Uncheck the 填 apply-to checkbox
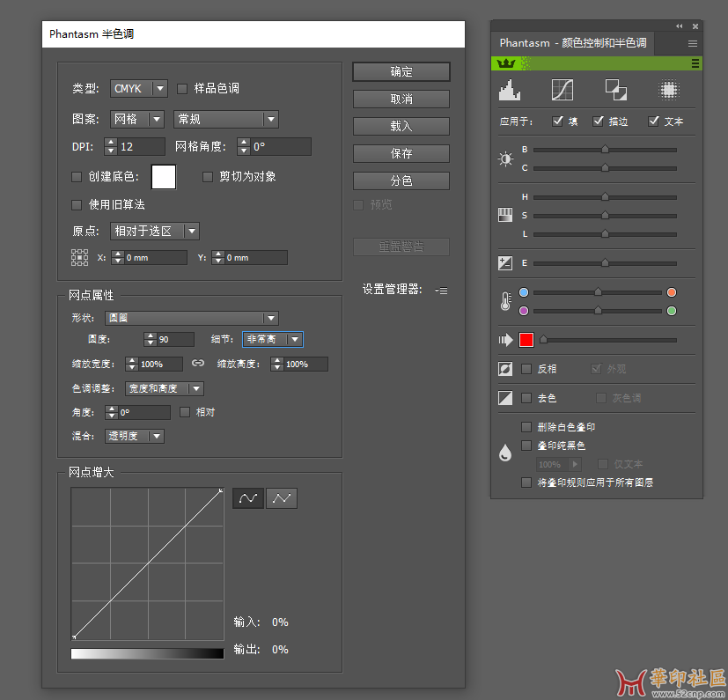 pos(557,122)
